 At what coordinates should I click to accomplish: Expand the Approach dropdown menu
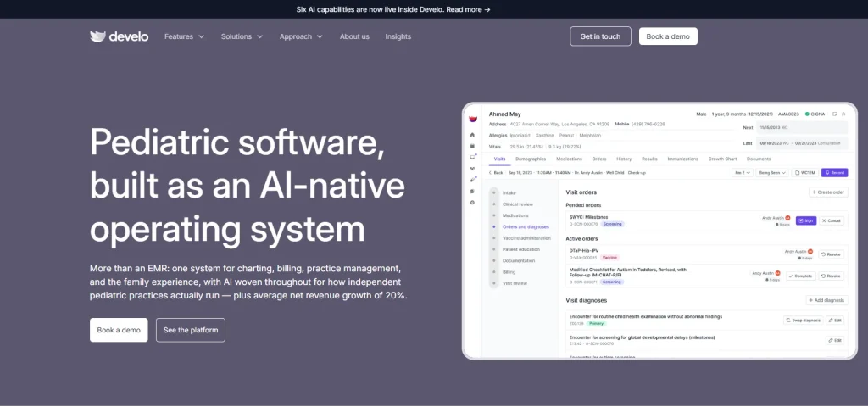pos(301,36)
